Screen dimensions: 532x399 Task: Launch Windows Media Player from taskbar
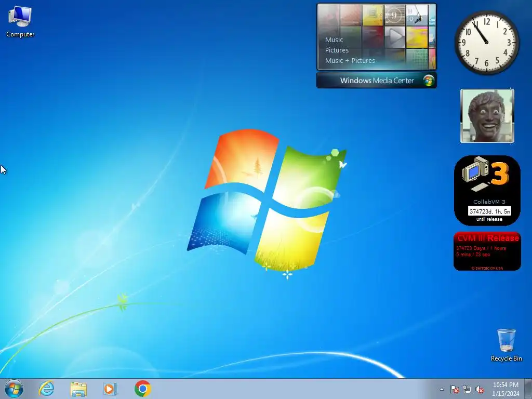[110, 389]
